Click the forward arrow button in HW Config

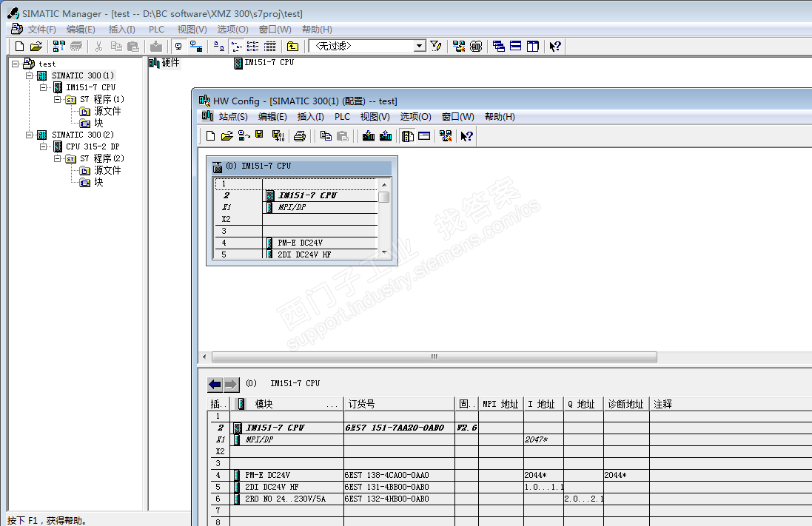231,384
